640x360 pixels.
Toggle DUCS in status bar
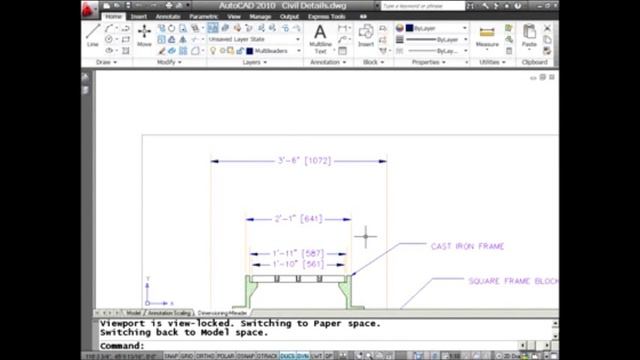(x=287, y=356)
